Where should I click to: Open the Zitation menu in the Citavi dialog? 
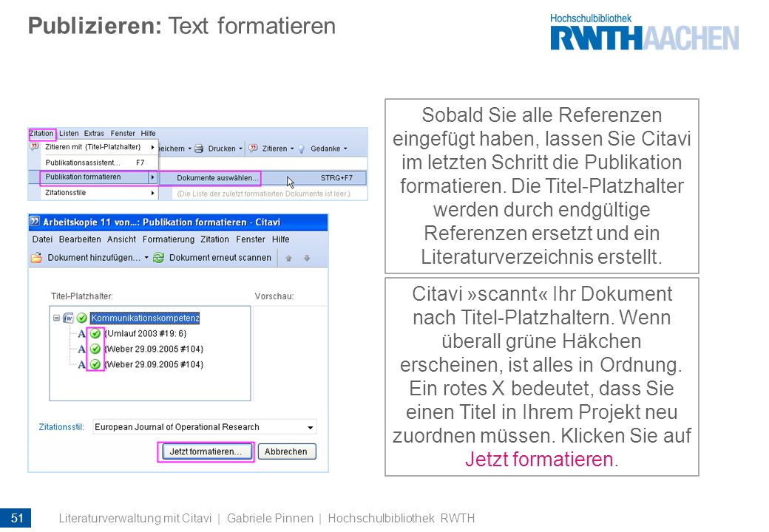point(214,239)
